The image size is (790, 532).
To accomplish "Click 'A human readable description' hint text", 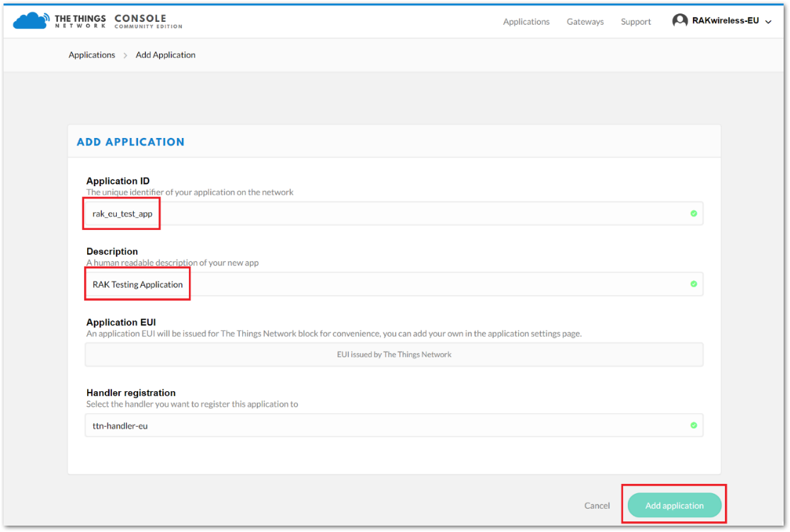I will coord(172,262).
